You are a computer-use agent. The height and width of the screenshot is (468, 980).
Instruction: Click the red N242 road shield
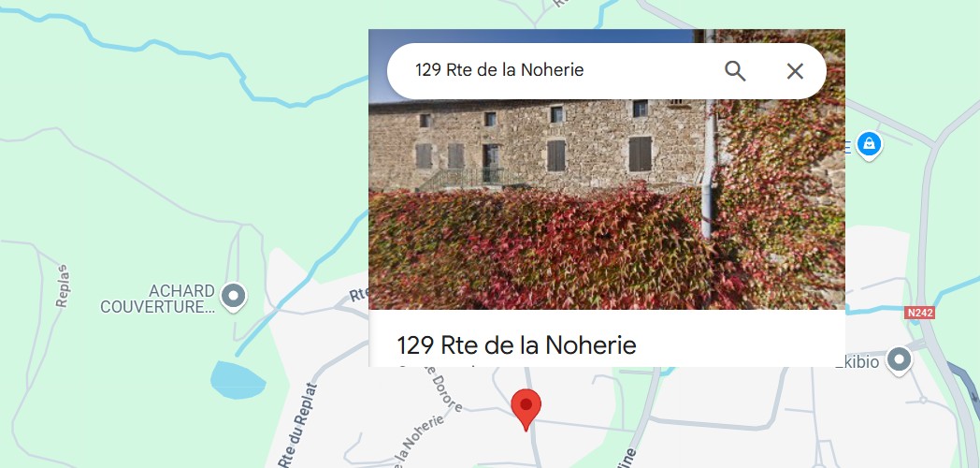919,313
